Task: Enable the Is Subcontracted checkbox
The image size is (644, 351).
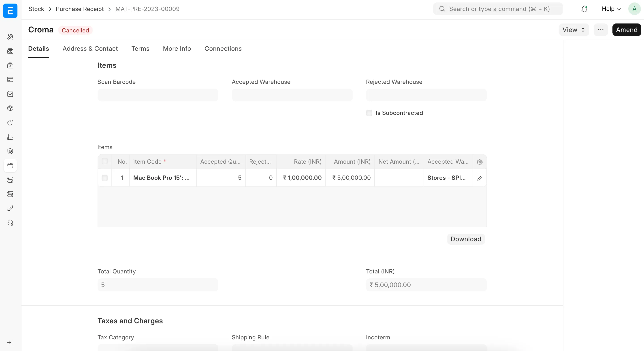Action: point(369,113)
